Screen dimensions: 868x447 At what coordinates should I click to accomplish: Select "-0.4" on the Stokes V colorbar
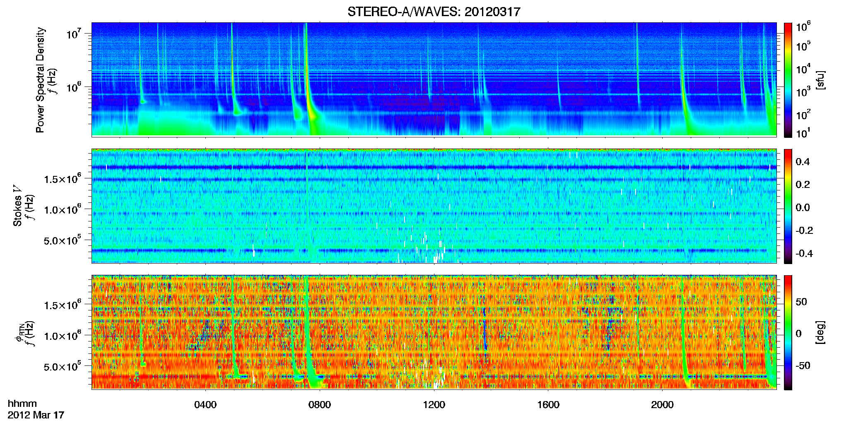[804, 253]
